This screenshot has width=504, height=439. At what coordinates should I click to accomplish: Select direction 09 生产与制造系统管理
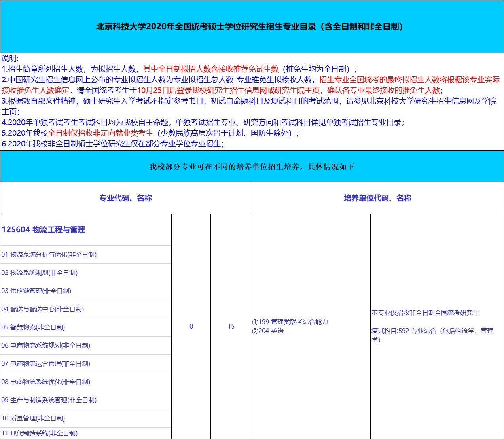49,400
